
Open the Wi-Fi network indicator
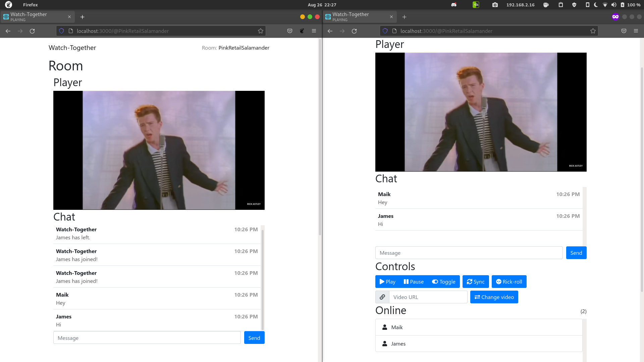[x=605, y=5]
